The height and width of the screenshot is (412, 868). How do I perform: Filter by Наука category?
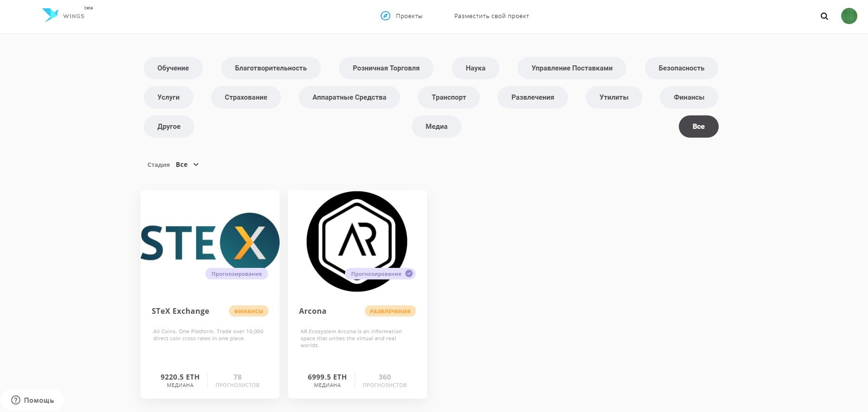475,68
